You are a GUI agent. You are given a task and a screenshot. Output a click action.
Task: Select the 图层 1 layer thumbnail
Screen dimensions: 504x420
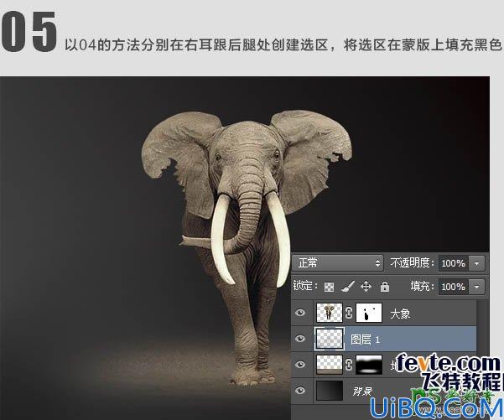pyautogui.click(x=329, y=339)
